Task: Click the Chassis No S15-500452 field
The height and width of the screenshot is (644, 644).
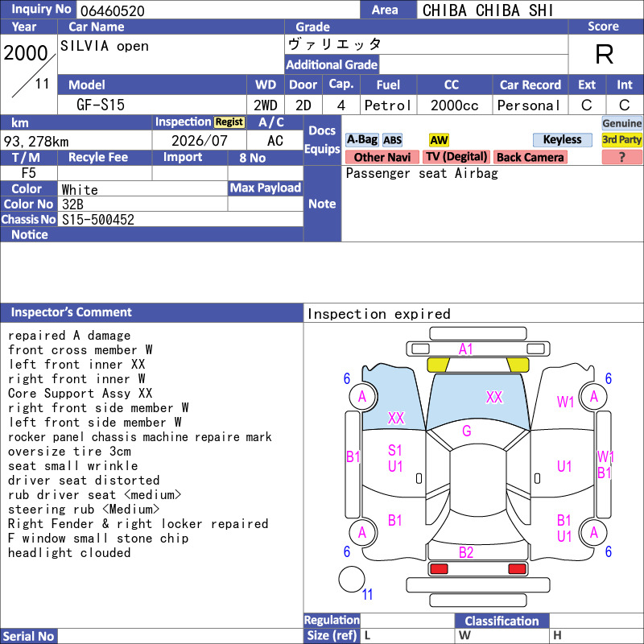Action: coord(180,219)
